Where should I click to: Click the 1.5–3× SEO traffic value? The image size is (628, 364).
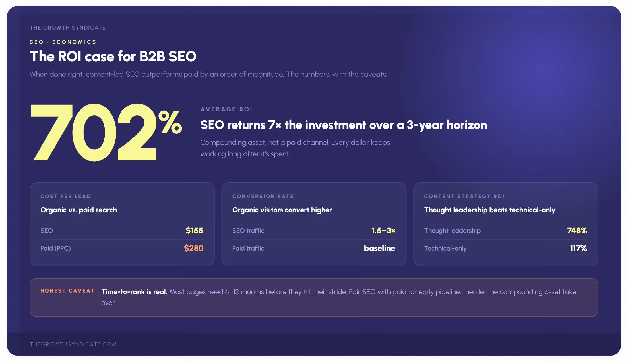pyautogui.click(x=383, y=231)
